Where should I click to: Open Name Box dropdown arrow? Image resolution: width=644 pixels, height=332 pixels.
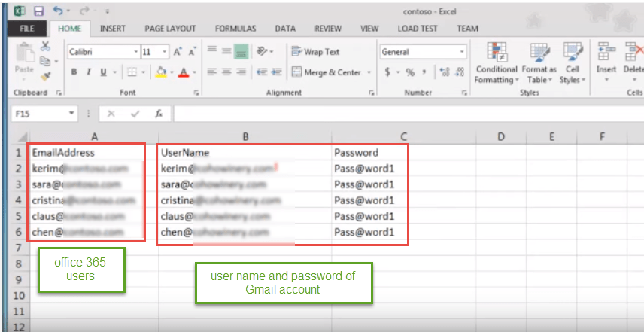pos(72,114)
